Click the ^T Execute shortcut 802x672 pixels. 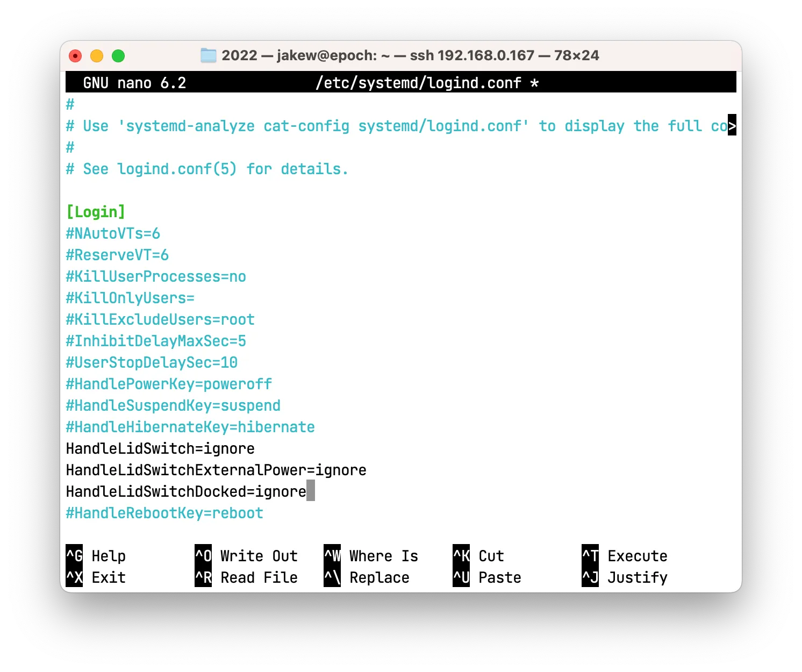pos(625,555)
